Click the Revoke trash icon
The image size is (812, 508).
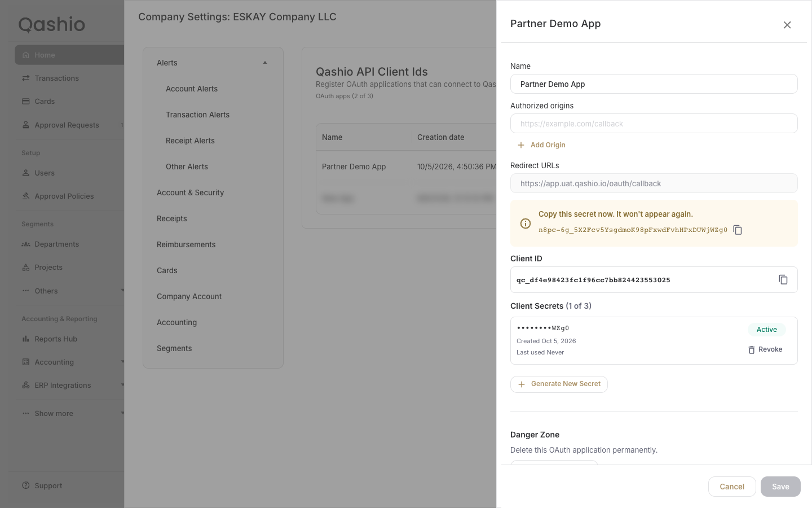coord(752,350)
